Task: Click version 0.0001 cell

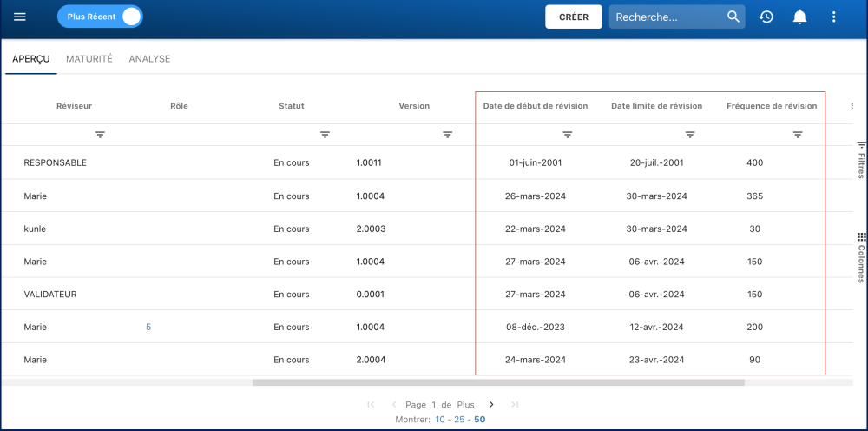Action: (x=371, y=295)
